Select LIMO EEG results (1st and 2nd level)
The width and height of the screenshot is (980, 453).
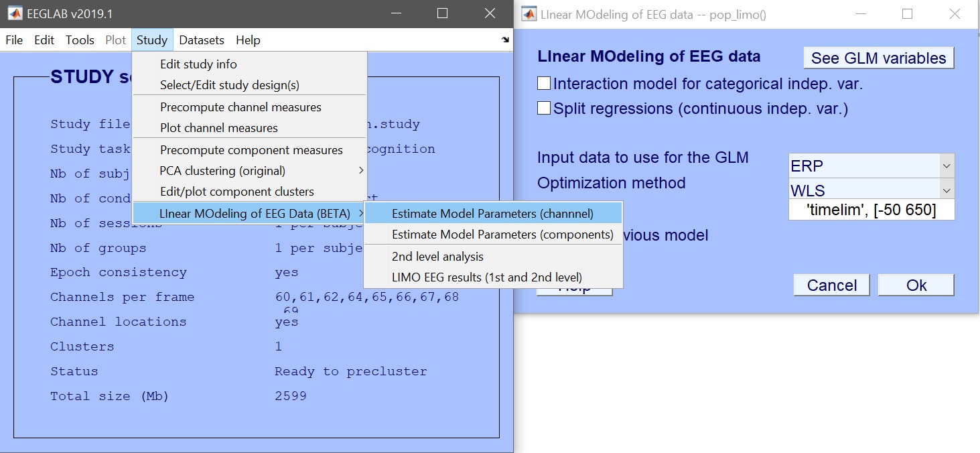[493, 277]
